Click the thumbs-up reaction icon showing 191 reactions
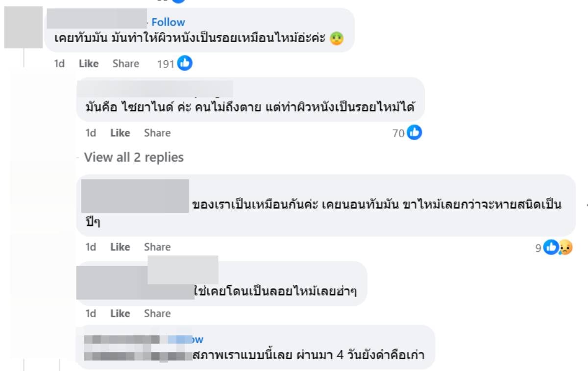 pos(185,63)
